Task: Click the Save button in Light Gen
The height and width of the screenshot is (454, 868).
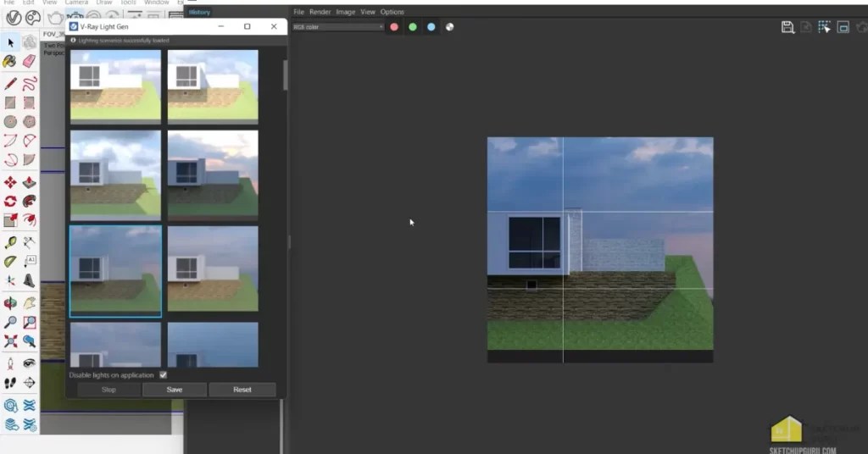Action: pyautogui.click(x=175, y=390)
